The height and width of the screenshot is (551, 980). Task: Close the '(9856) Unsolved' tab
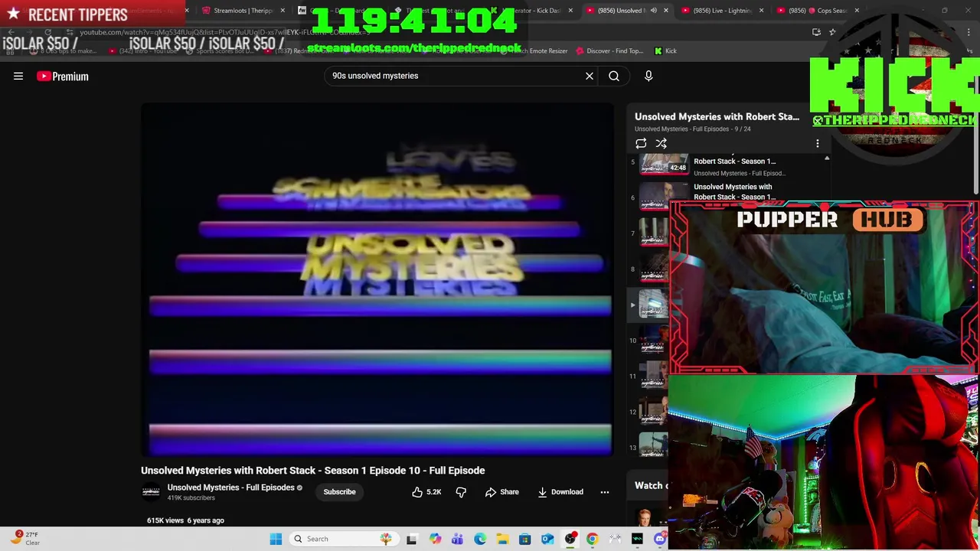(665, 11)
